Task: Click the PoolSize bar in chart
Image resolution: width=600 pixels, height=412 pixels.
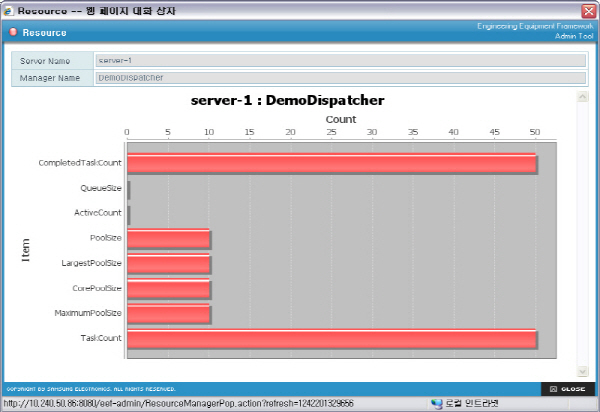Action: [x=168, y=238]
